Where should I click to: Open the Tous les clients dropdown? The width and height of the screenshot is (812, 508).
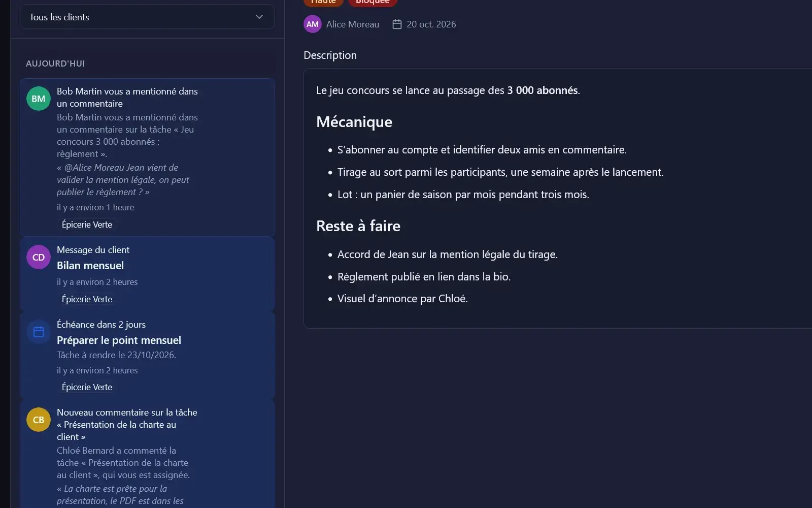coord(147,17)
